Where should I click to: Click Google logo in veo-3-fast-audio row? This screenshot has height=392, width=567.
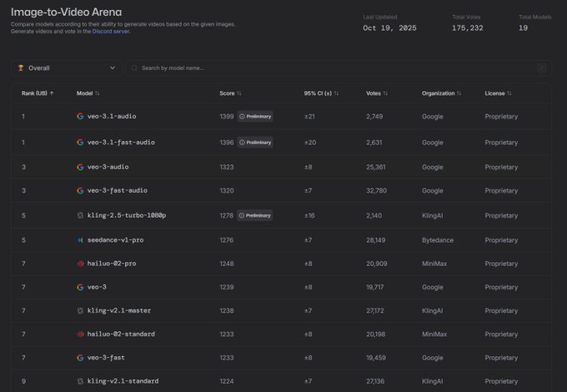coord(80,190)
